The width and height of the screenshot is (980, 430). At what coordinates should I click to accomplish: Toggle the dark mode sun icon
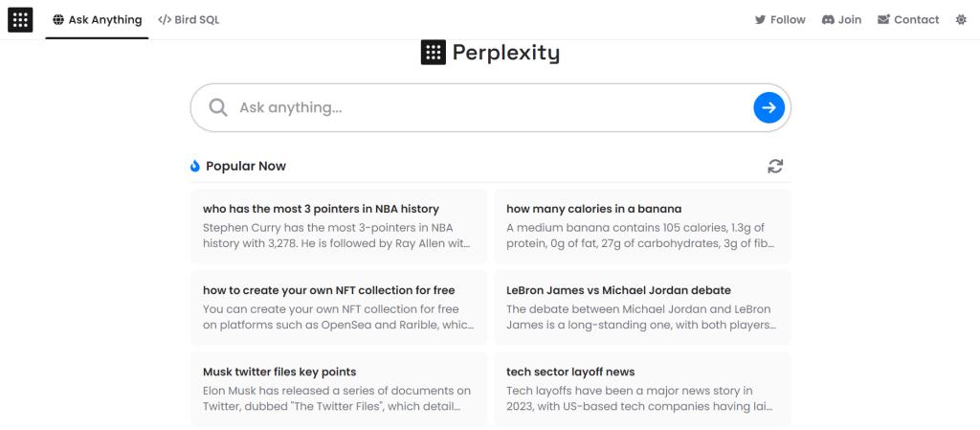[961, 20]
